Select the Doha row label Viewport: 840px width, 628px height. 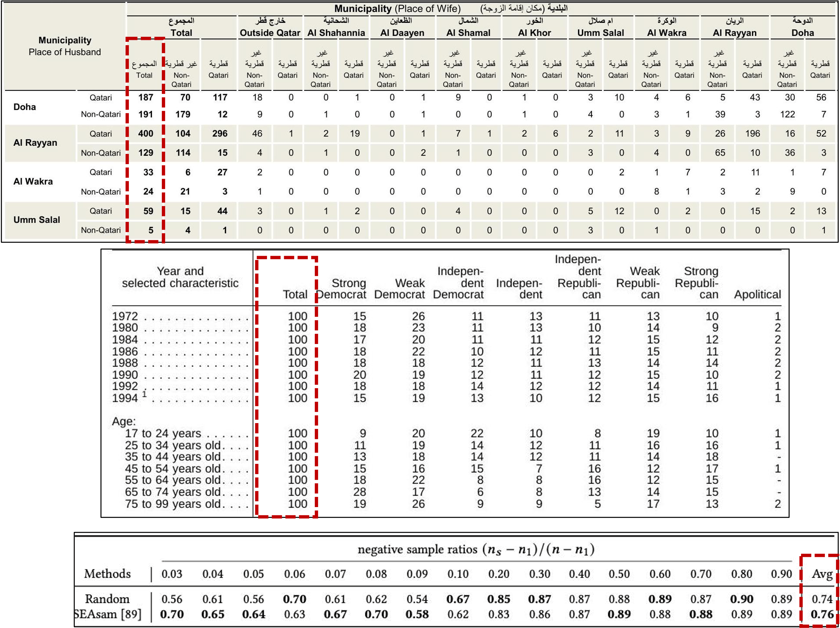25,107
